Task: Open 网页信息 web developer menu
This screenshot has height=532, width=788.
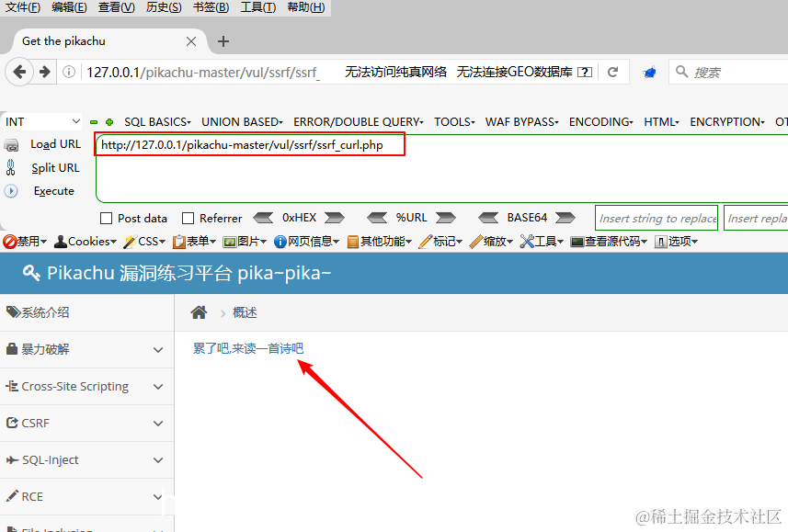Action: tap(306, 242)
